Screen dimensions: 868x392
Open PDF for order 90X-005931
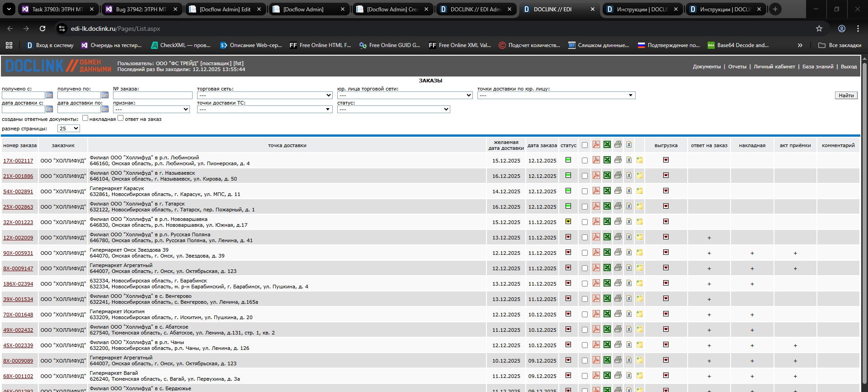click(x=596, y=253)
